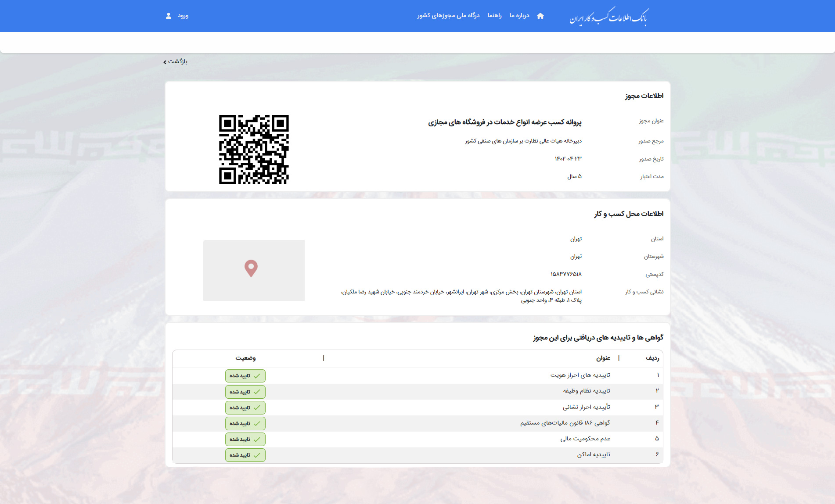Select row text تاییدیه اماکن
835x504 pixels.
click(594, 454)
